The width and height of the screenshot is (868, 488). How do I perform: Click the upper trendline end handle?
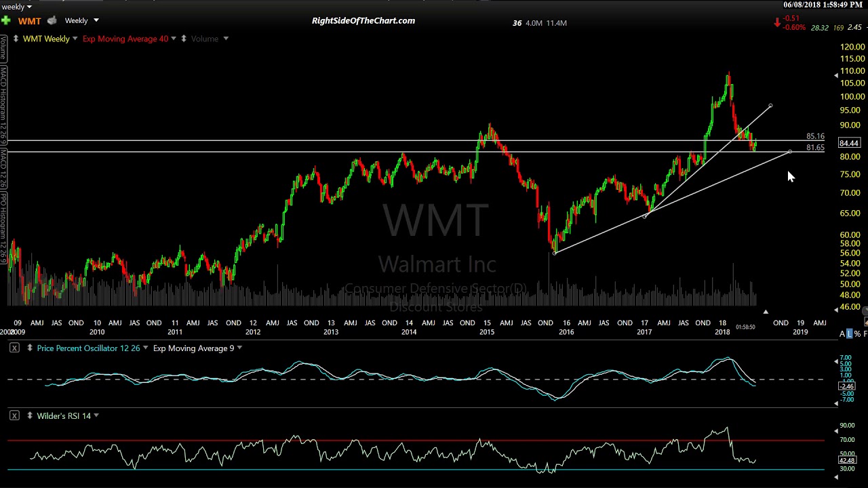(770, 106)
